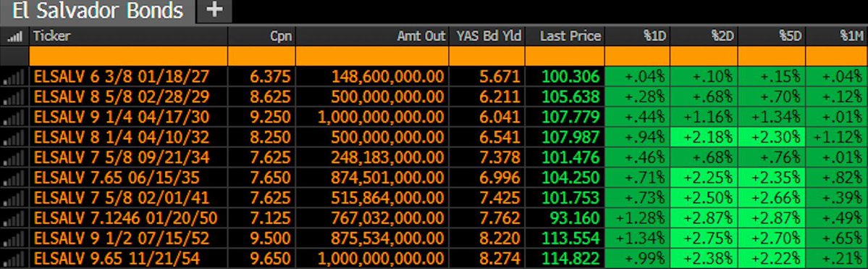
Task: Select ticker ELSALV 9.65 11/21/54
Action: (117, 258)
